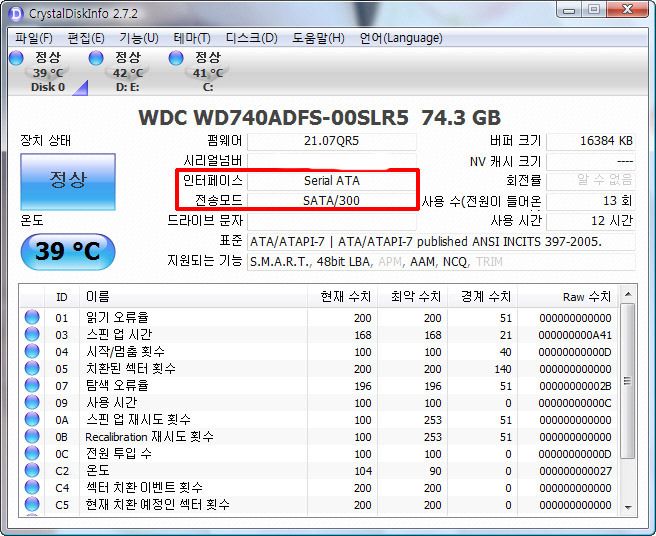This screenshot has height=536, width=656.
Task: Click the 41 °C C: drive entry
Action: [x=208, y=72]
